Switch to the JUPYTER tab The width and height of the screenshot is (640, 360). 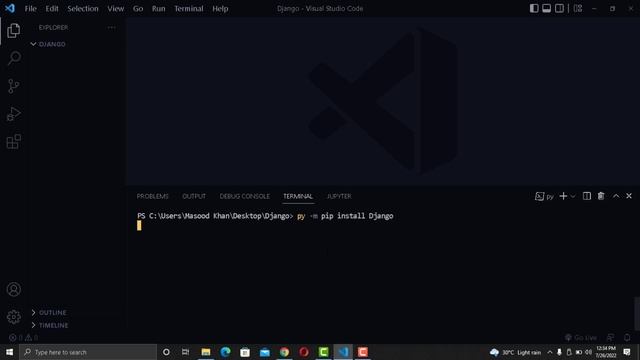(x=339, y=196)
